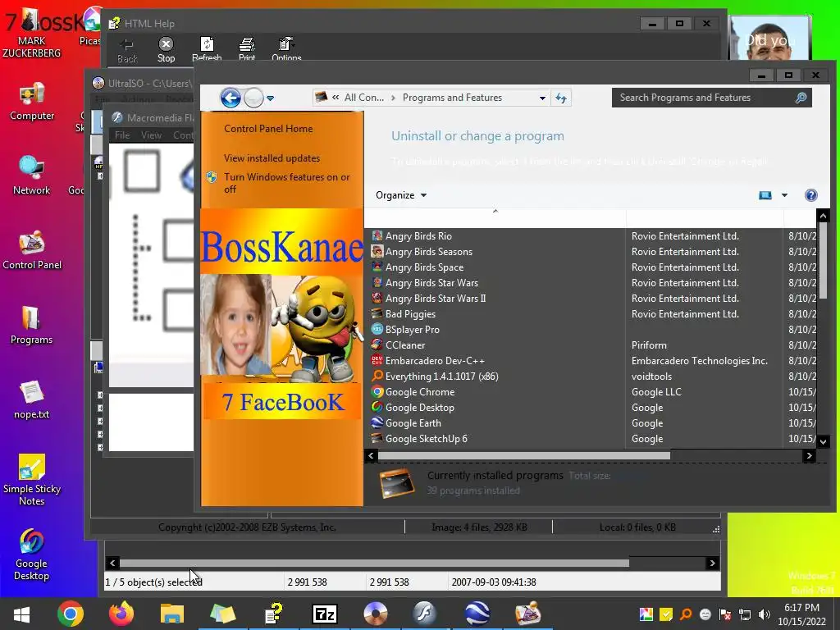
Task: Click the program list vertical scrollbar thumb
Action: click(x=824, y=260)
